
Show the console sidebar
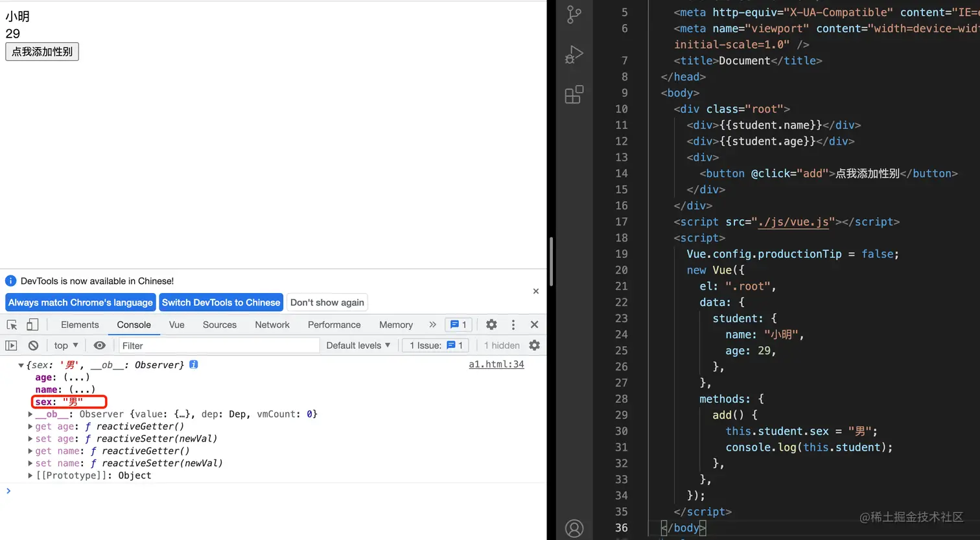(x=11, y=346)
